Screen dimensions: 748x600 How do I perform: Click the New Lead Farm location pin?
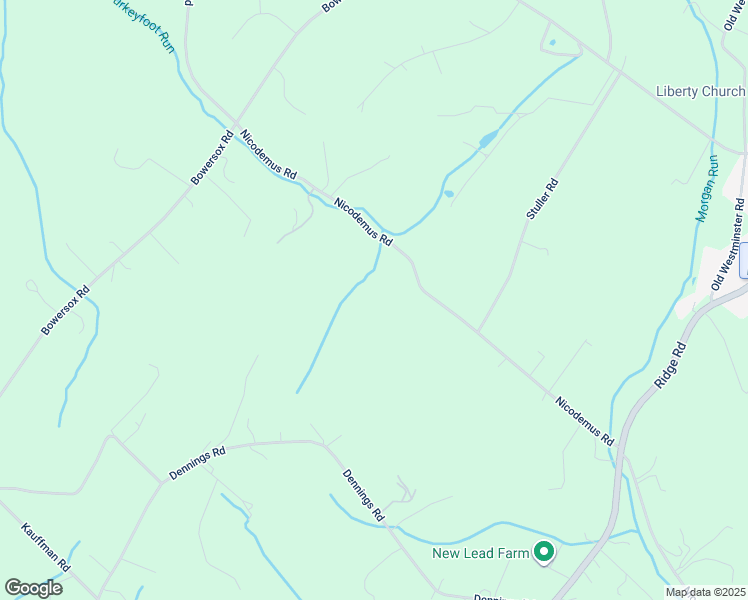pos(543,553)
